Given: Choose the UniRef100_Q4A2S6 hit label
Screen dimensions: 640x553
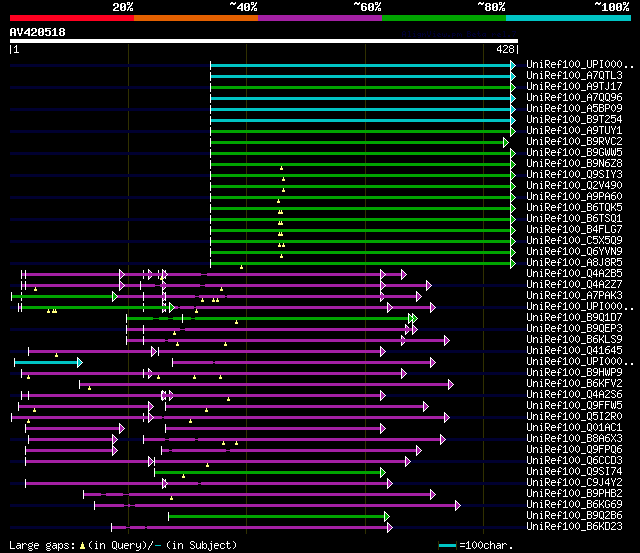Looking at the screenshot, I should click(574, 395).
